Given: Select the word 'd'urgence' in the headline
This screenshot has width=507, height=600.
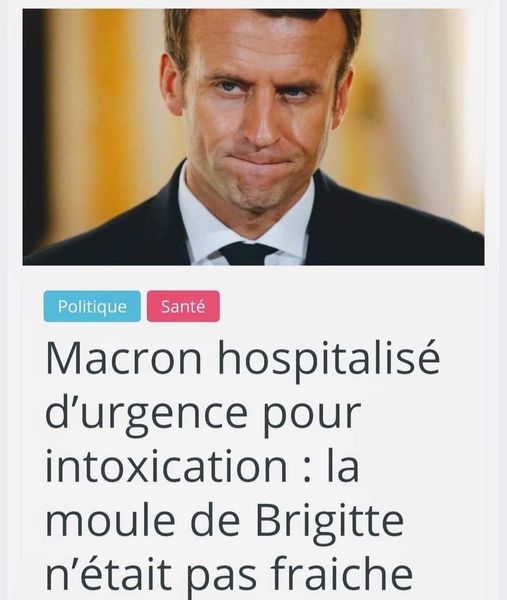Looking at the screenshot, I should [x=146, y=416].
